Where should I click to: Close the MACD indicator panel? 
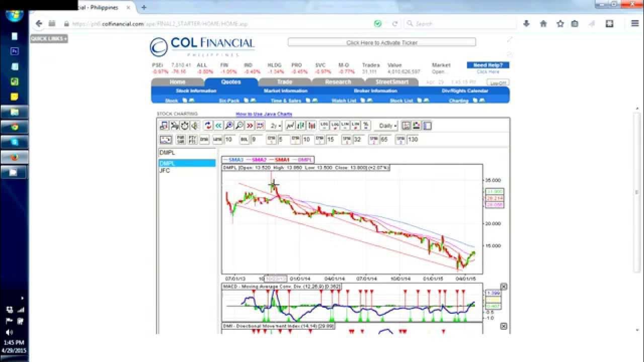[504, 287]
